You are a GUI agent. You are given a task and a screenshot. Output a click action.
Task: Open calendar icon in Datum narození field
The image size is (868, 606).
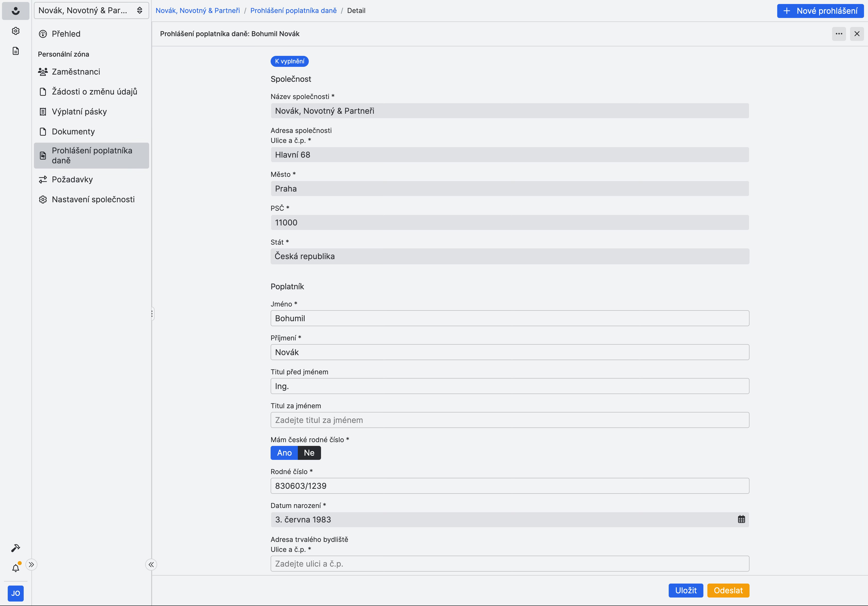coord(741,519)
